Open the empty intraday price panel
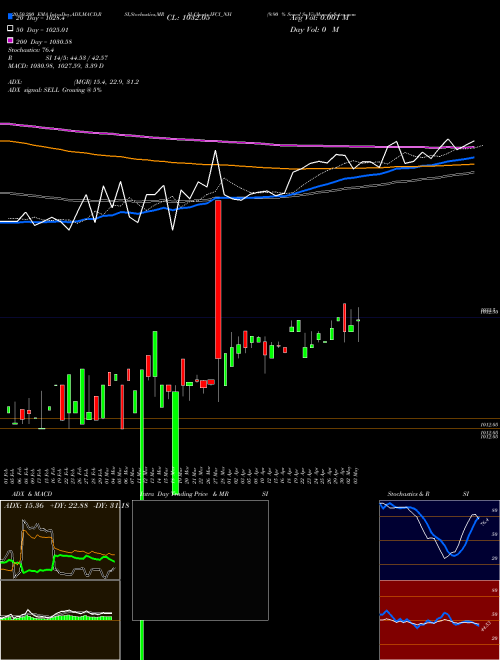This screenshot has width=500, height=660. pyautogui.click(x=200, y=560)
